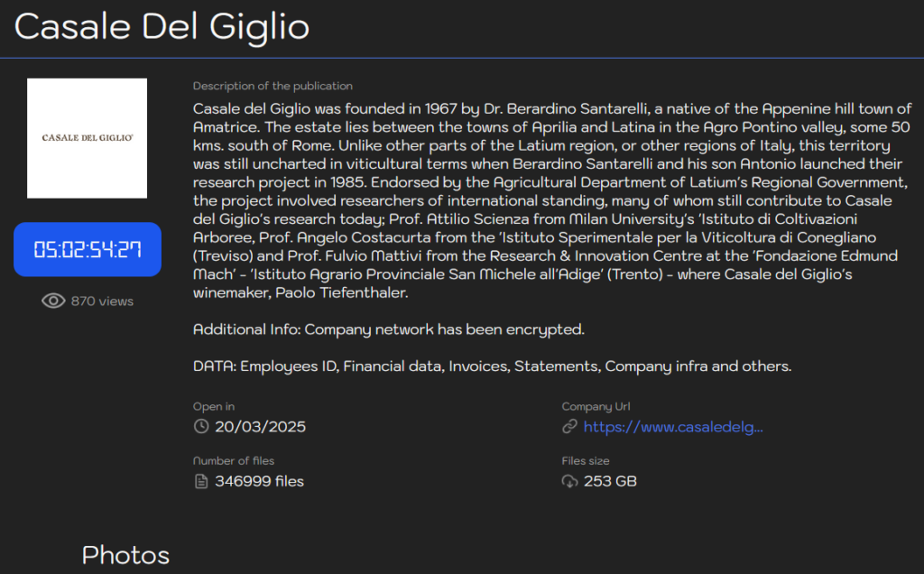
Task: Click the Casale Del Giglio page title
Action: (162, 27)
